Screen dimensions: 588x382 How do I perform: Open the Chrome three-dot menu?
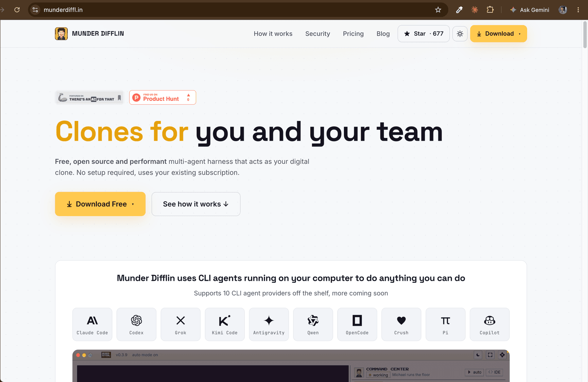coord(578,10)
